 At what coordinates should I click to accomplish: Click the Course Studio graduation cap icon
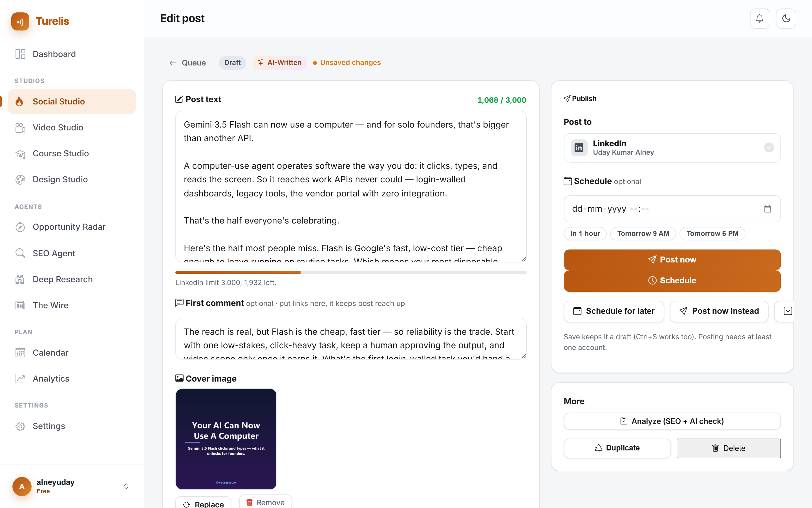[x=21, y=154]
